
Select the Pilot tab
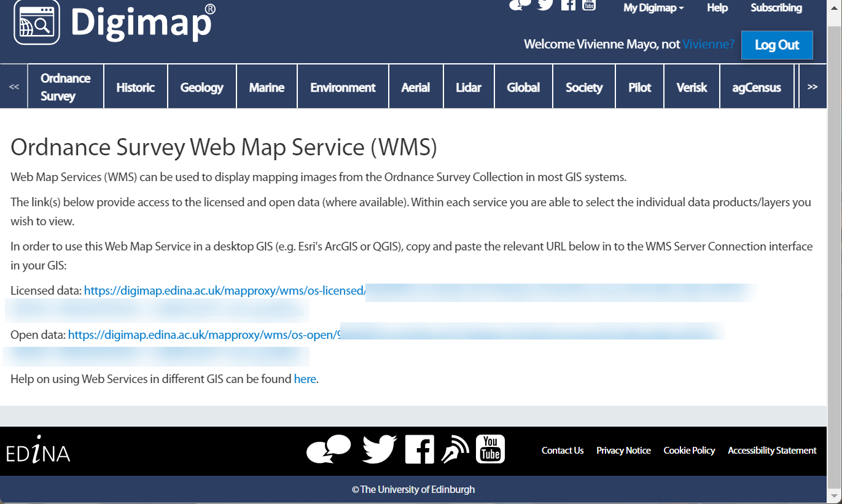point(639,87)
